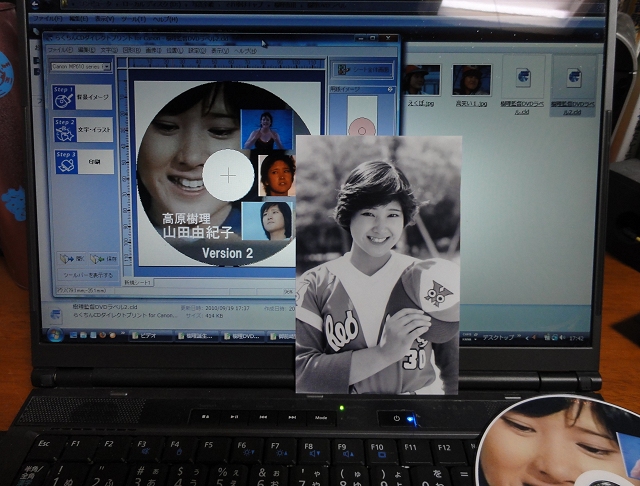
Task: Click the disc center hole crosshair
Action: coord(228,176)
